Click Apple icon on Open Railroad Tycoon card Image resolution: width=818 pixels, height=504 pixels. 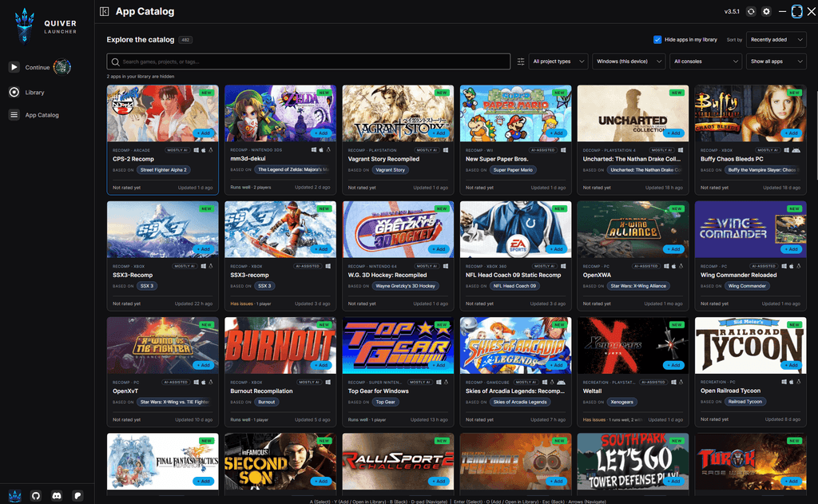tap(792, 382)
